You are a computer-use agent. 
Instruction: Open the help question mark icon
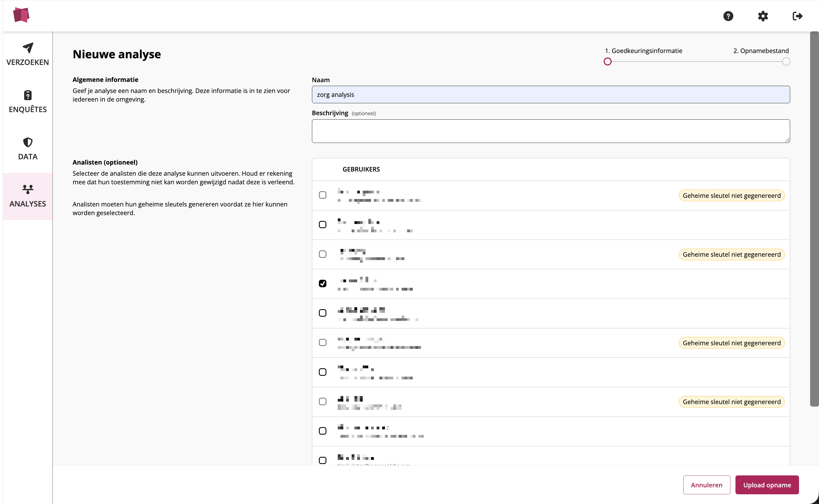click(728, 16)
